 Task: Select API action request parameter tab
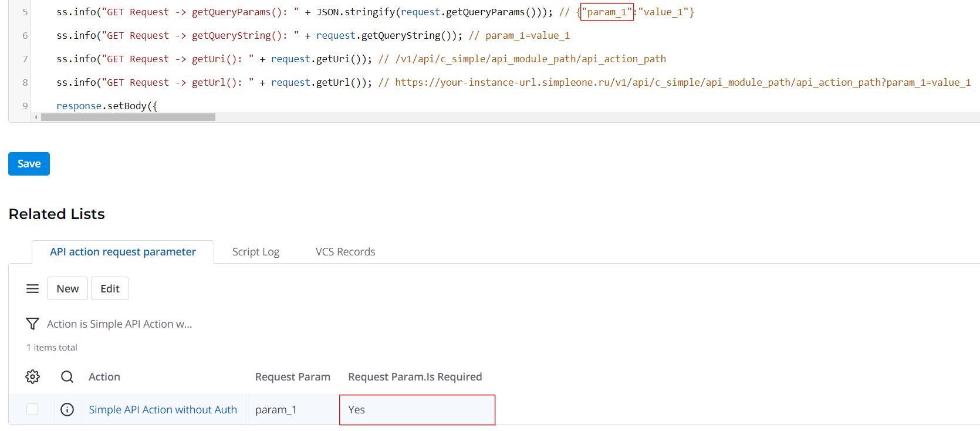pyautogui.click(x=123, y=252)
